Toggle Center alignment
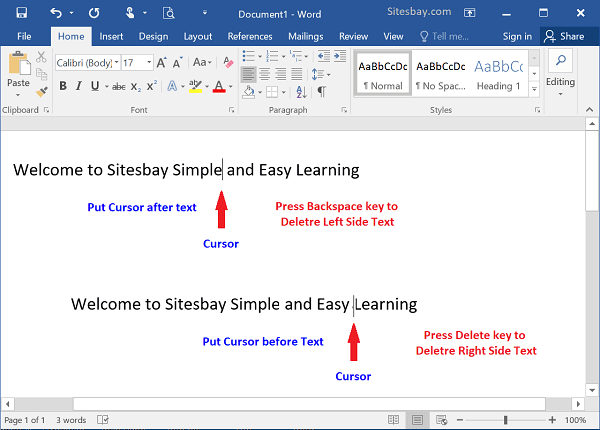 click(x=265, y=74)
